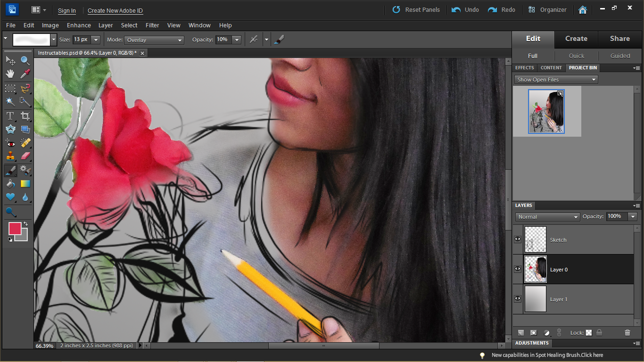
Task: Select the Quick Selection tool
Action: point(25,101)
